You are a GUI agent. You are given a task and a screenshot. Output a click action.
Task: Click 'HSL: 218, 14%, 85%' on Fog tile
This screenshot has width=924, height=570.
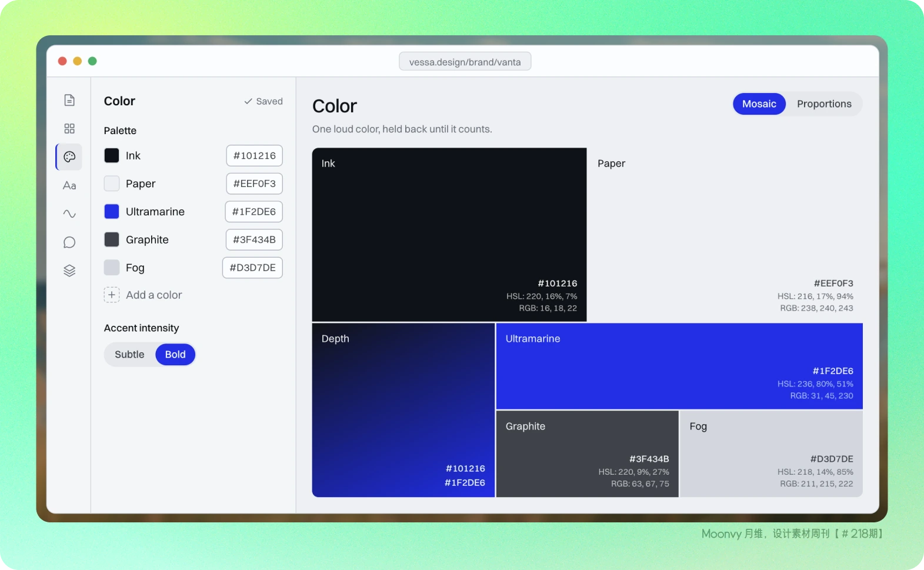pyautogui.click(x=815, y=472)
